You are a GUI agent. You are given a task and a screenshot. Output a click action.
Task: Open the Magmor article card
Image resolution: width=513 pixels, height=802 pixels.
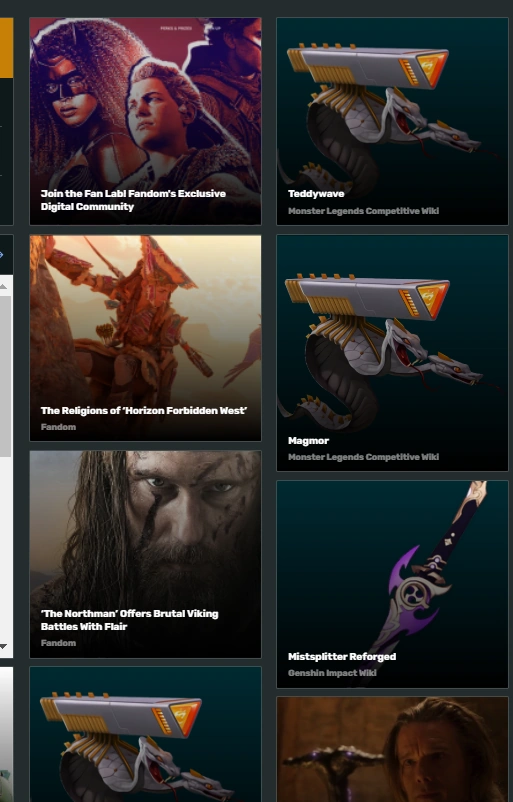(x=392, y=353)
